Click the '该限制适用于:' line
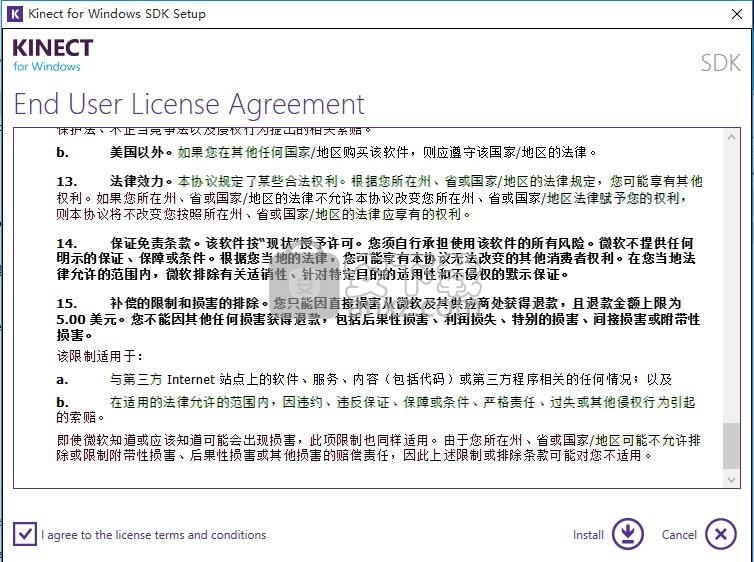Screen dimensions: 754x562 pos(100,356)
